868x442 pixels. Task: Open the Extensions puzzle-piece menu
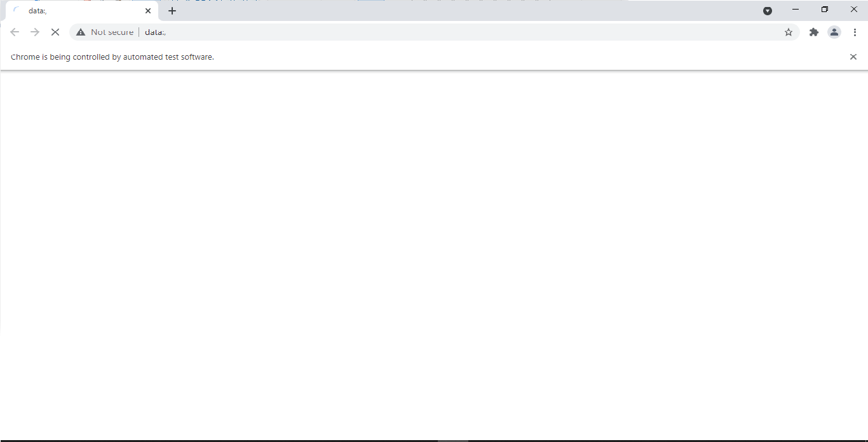(x=814, y=32)
